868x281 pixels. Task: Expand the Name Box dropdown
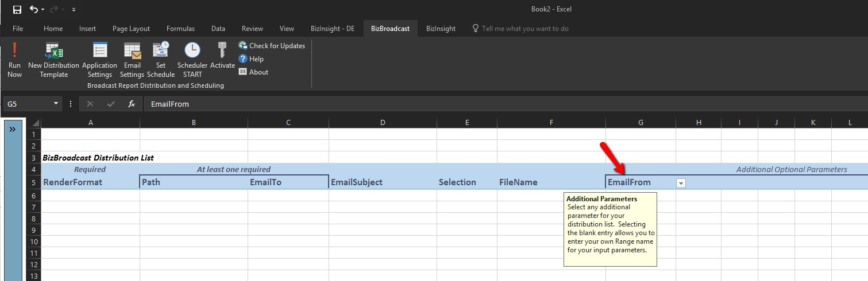(56, 104)
